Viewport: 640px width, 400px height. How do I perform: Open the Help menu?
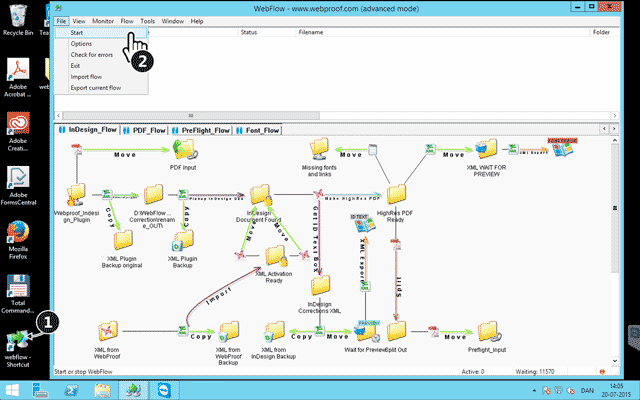coord(197,21)
